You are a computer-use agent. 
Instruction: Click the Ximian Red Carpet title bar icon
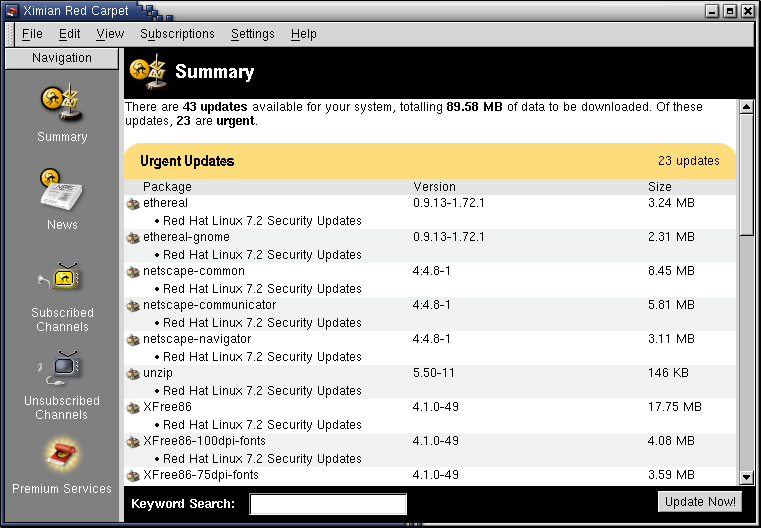pyautogui.click(x=12, y=11)
